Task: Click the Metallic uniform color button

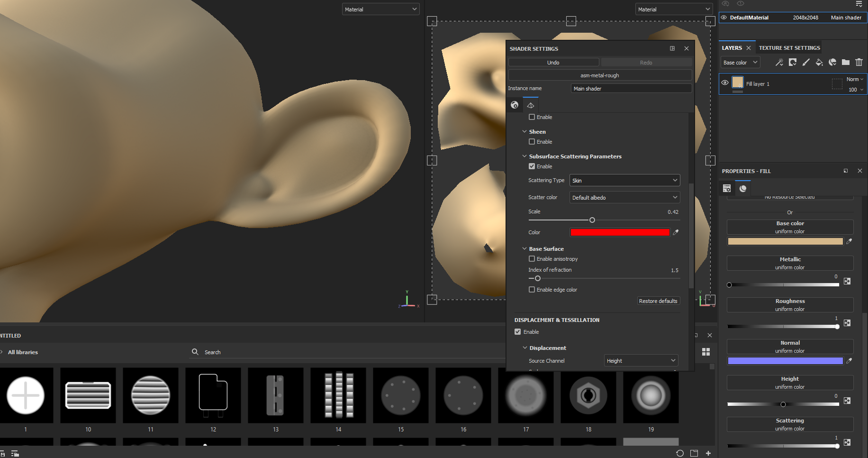Action: click(790, 263)
